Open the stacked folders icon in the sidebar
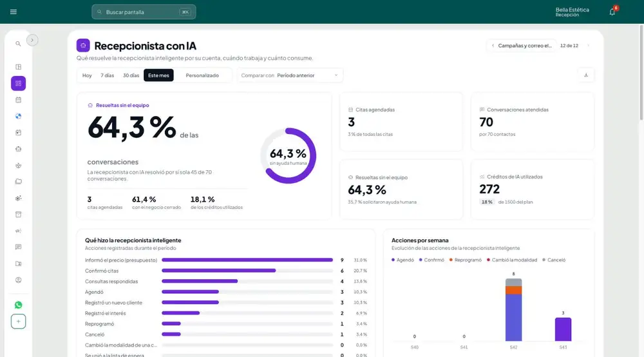The width and height of the screenshot is (644, 357). 18,182
